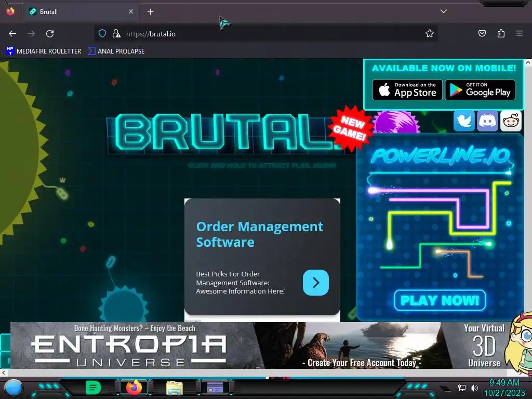Open volume speaker tray icon
The width and height of the screenshot is (532, 399).
coord(474,388)
